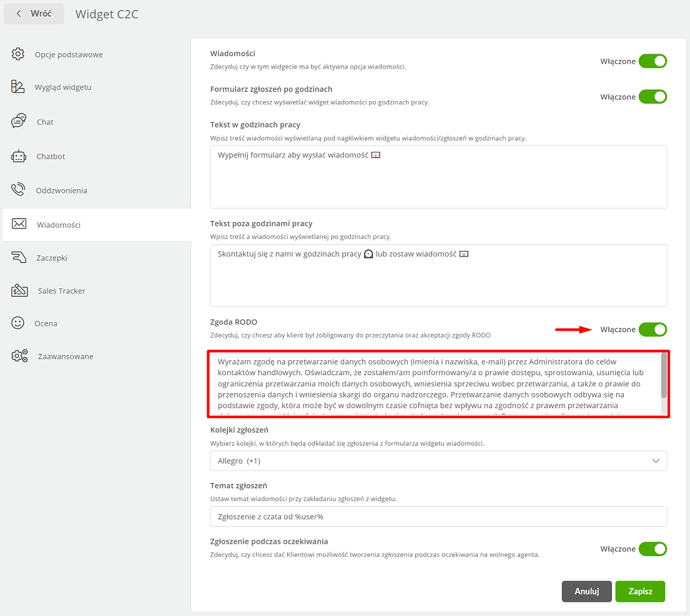Toggle the Wiadomości message option switch
The width and height of the screenshot is (690, 616).
pos(653,61)
